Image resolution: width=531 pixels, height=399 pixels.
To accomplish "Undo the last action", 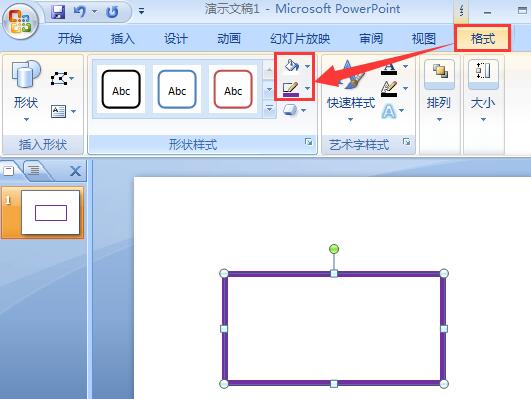I will pyautogui.click(x=80, y=12).
